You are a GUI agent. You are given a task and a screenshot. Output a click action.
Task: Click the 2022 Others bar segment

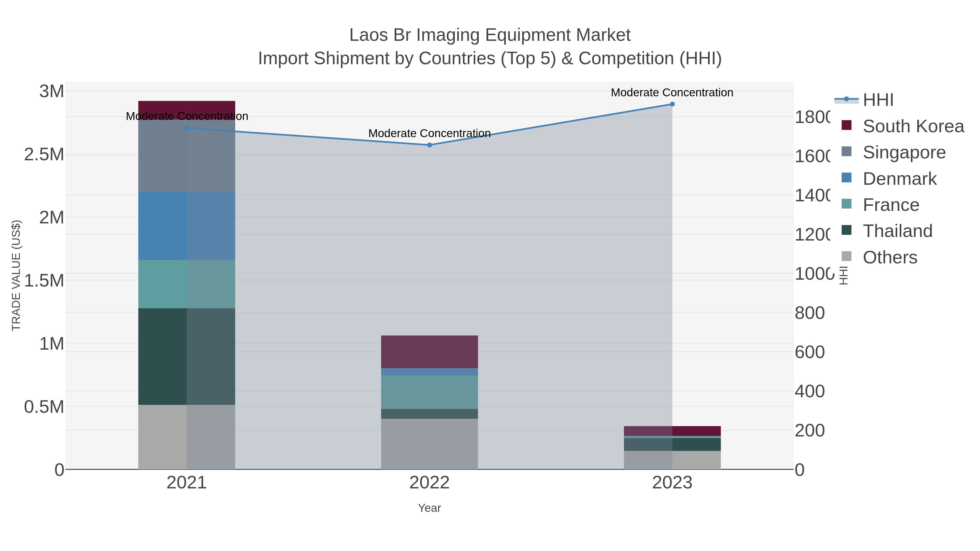click(x=430, y=444)
